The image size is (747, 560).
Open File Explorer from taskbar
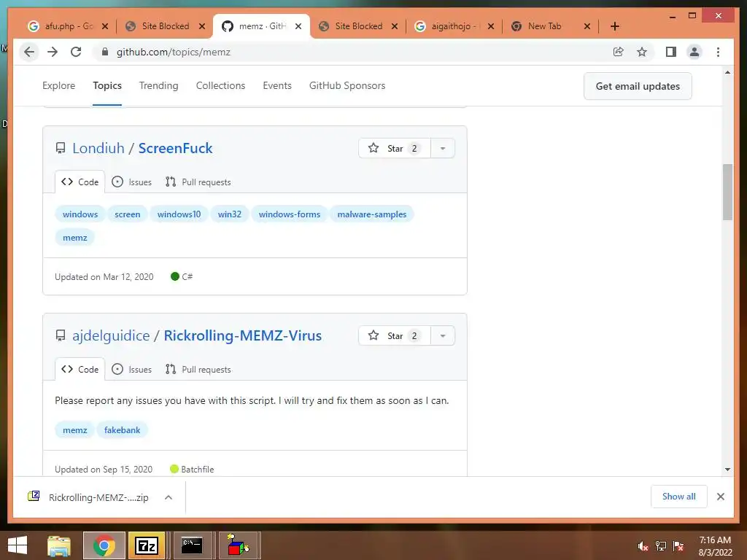pos(59,545)
